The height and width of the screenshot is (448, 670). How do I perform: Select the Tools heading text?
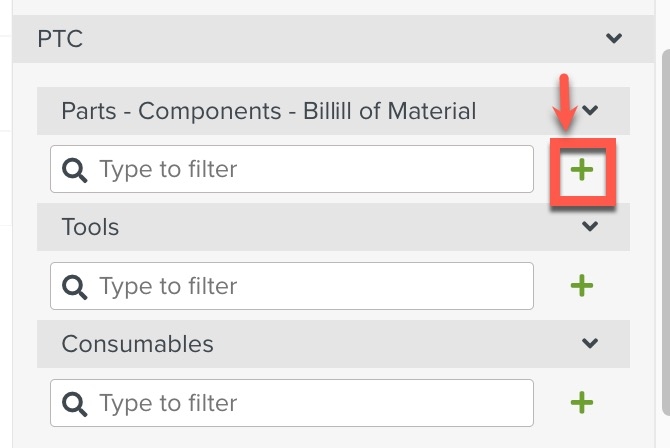90,227
